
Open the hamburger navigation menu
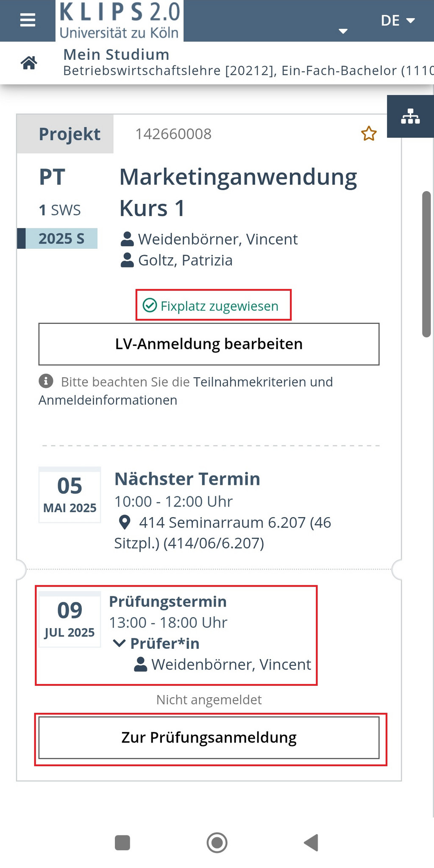point(28,20)
